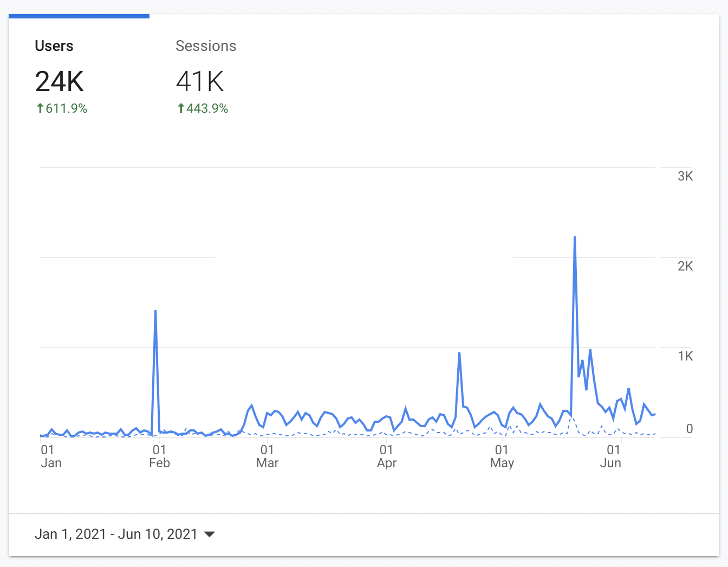728x567 pixels.
Task: Click the 0 value on the y-axis
Action: pos(689,429)
